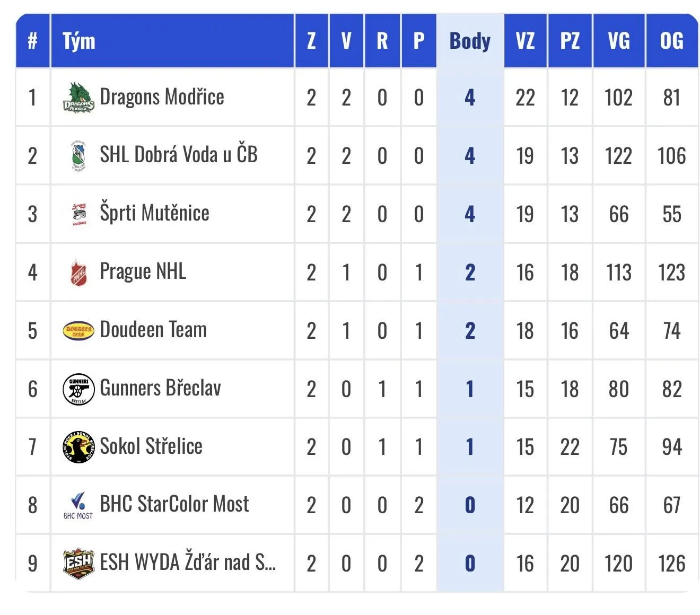Click the Šprti Mutěnice team logo
The image size is (700, 615).
pos(78,214)
